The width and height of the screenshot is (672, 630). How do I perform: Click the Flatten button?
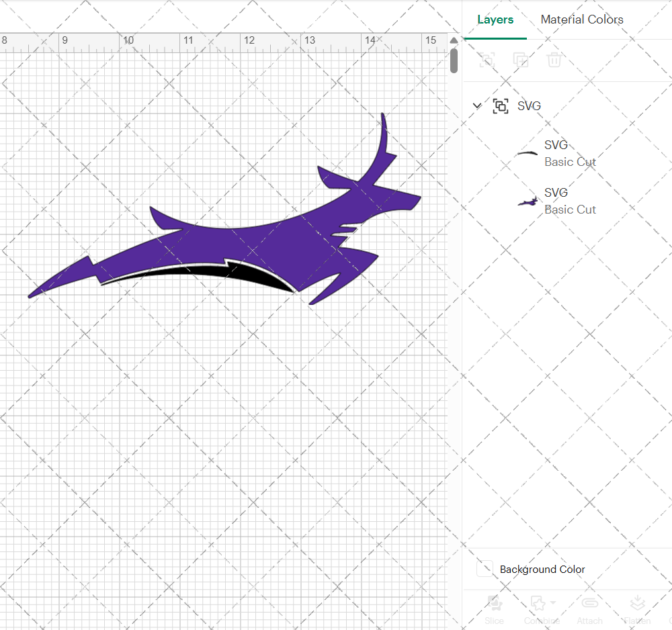coord(637,609)
